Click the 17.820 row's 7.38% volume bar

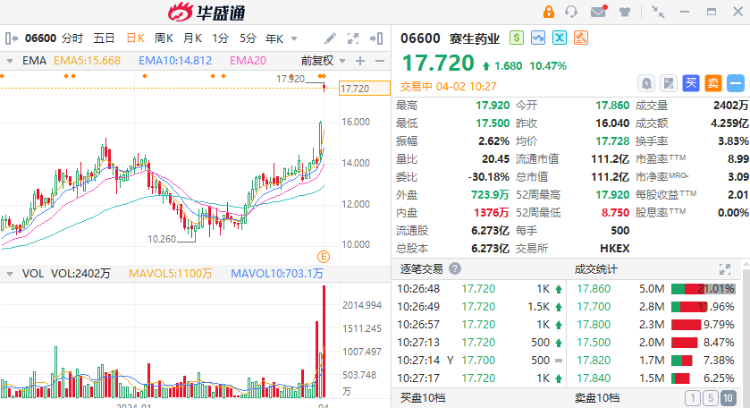coord(682,360)
